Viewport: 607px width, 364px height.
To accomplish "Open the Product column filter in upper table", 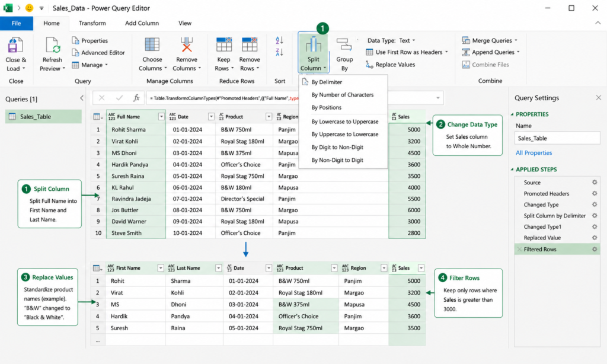I will click(269, 117).
